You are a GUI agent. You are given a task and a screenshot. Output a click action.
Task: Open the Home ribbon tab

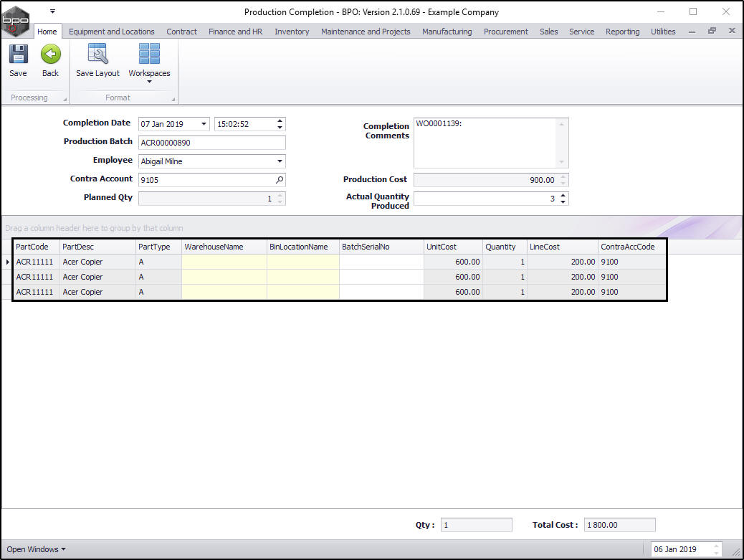47,32
